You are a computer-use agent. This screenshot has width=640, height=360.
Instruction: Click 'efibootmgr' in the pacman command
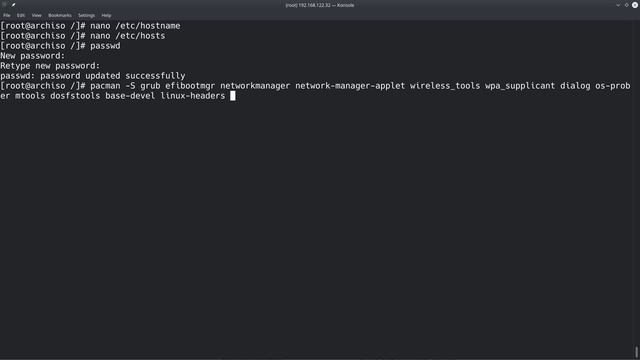pyautogui.click(x=190, y=86)
